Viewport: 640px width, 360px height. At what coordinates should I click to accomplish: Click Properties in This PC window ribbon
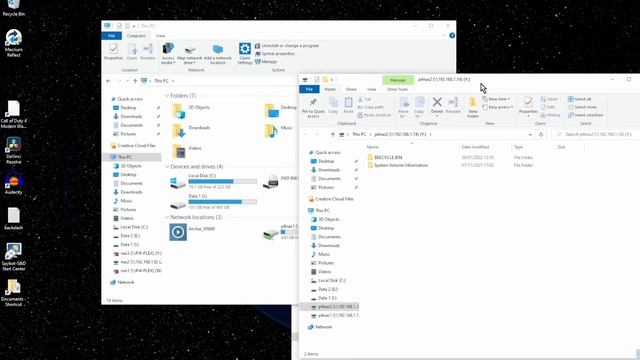(113, 52)
